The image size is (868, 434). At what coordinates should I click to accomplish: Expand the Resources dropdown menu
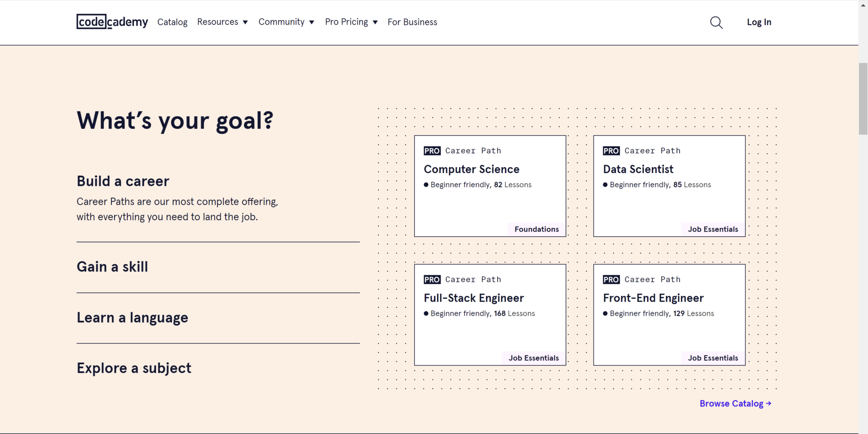pos(223,22)
